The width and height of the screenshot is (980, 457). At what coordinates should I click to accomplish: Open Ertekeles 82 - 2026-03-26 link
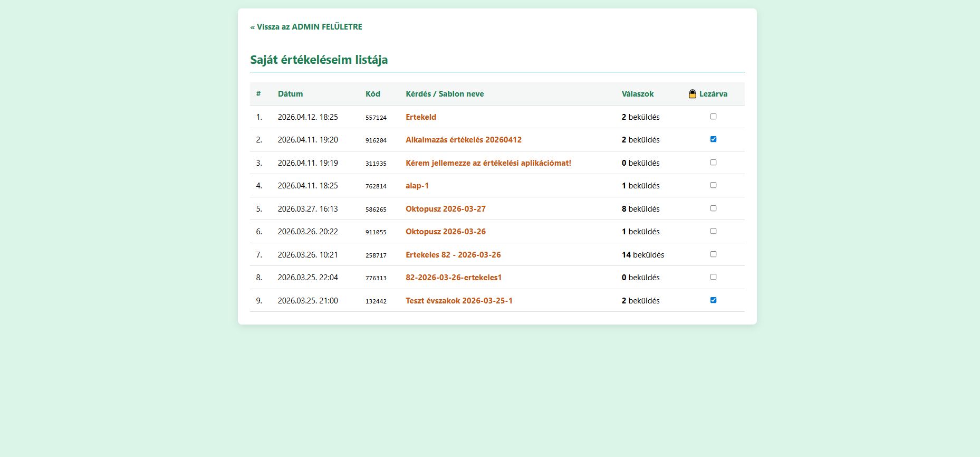click(453, 255)
